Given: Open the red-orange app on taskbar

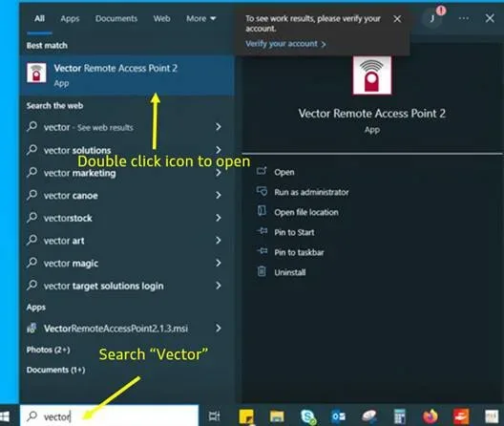Looking at the screenshot, I should [x=461, y=416].
